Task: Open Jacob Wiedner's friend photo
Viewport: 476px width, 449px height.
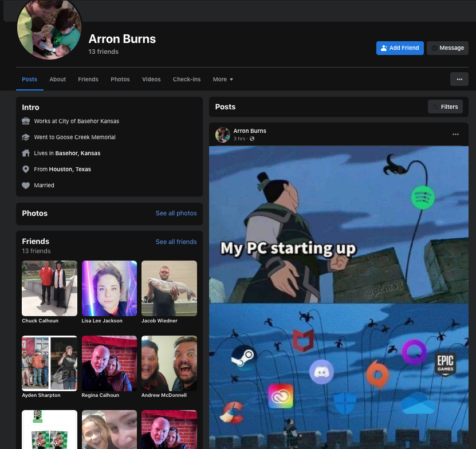Action: pos(169,289)
